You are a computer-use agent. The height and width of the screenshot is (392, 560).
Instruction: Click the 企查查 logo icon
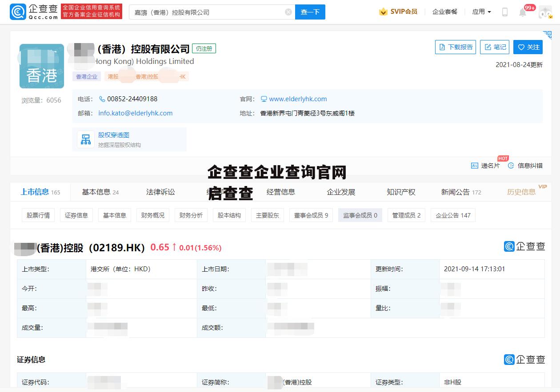tap(18, 12)
